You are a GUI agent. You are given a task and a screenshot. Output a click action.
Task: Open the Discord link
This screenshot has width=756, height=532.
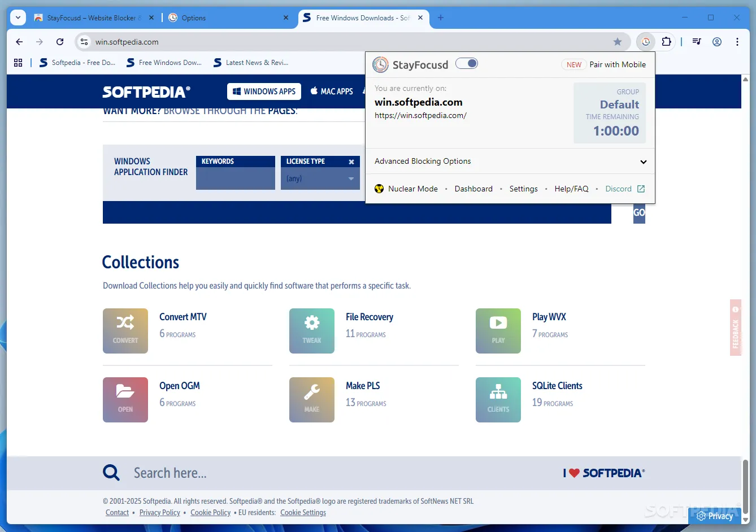click(x=618, y=189)
